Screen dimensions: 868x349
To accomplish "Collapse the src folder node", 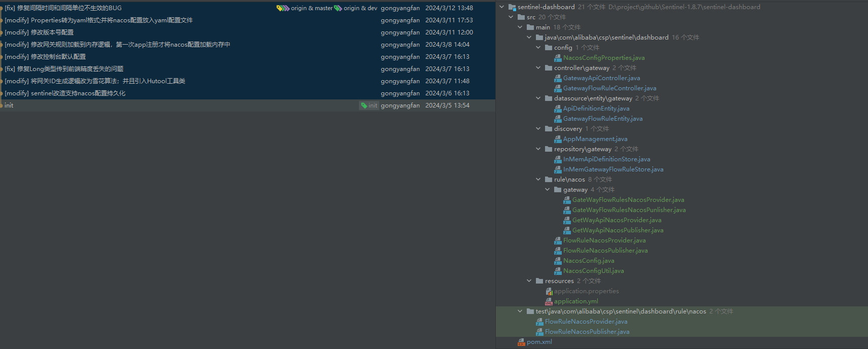I will point(511,17).
